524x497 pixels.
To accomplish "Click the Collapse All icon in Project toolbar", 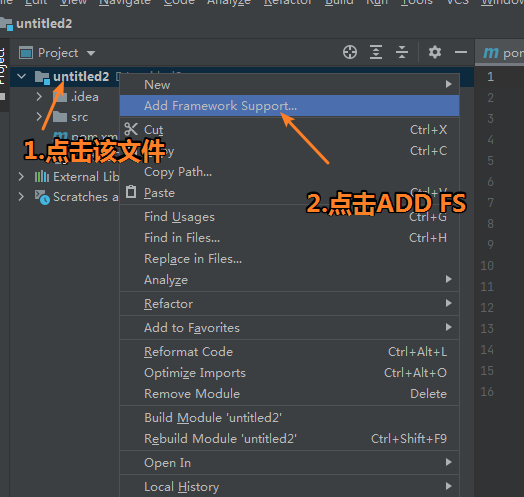I will click(402, 52).
